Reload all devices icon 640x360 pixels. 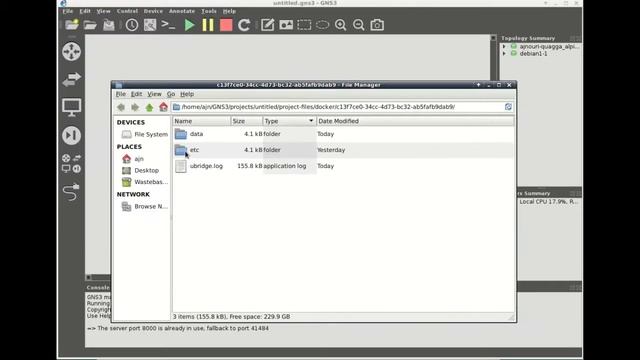pos(244,25)
